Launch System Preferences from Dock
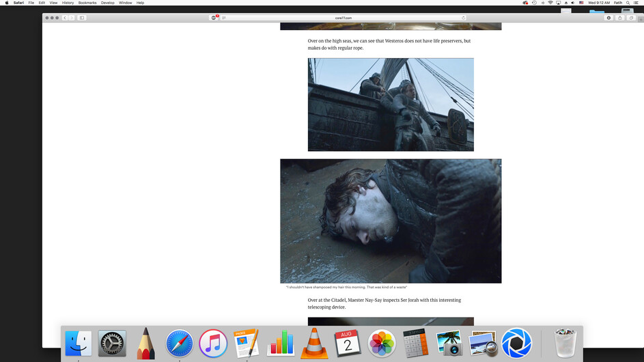This screenshot has height=362, width=644. click(112, 343)
